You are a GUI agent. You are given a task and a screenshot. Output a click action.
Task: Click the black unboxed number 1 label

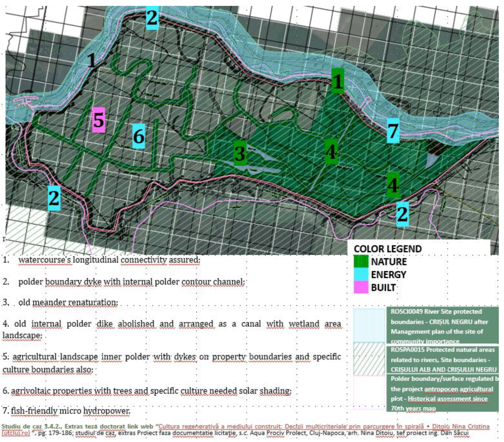(x=91, y=60)
